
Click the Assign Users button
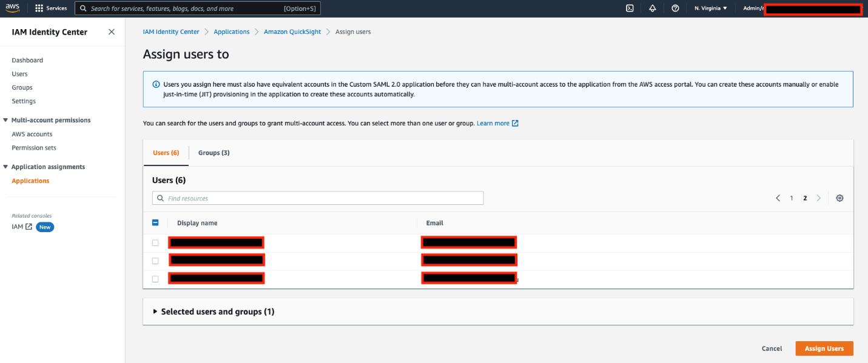(x=824, y=348)
